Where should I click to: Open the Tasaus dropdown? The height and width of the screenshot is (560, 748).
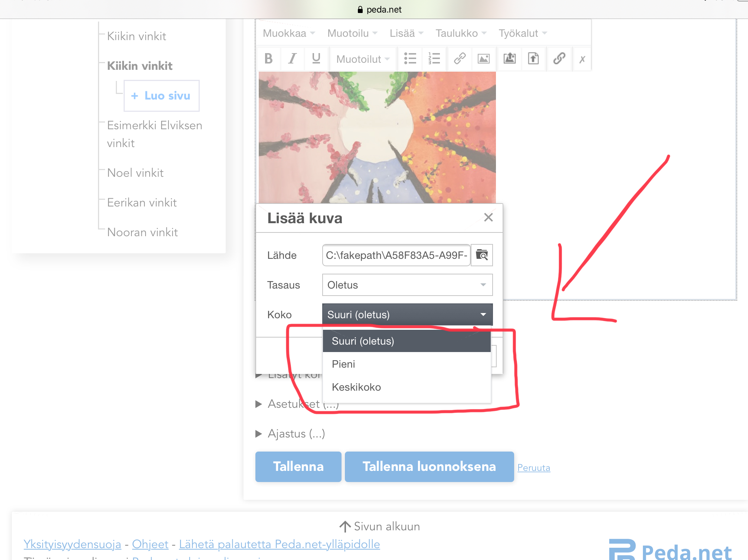click(x=407, y=285)
